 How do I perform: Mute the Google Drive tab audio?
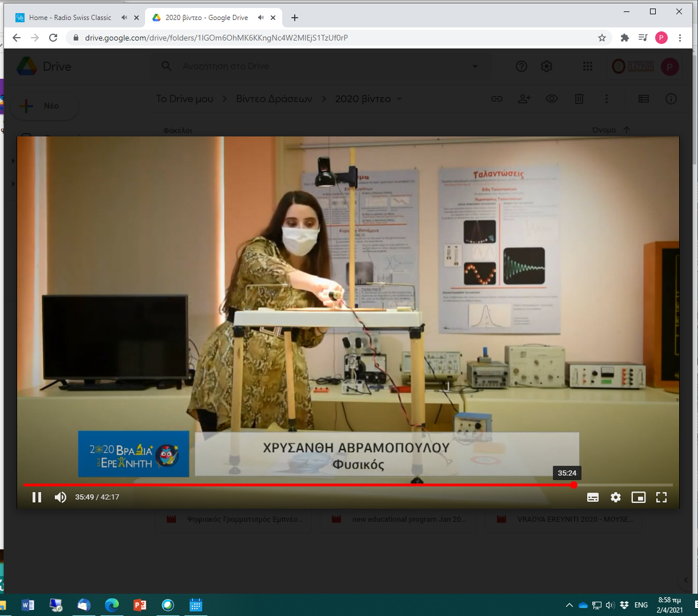pyautogui.click(x=261, y=18)
